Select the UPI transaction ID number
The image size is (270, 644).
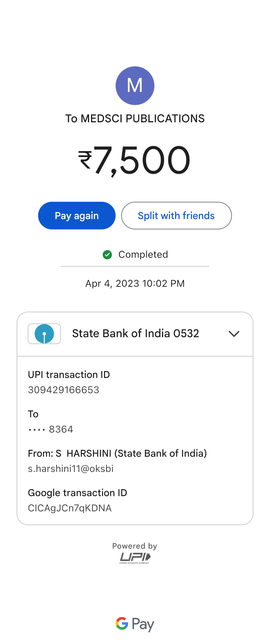tap(64, 390)
